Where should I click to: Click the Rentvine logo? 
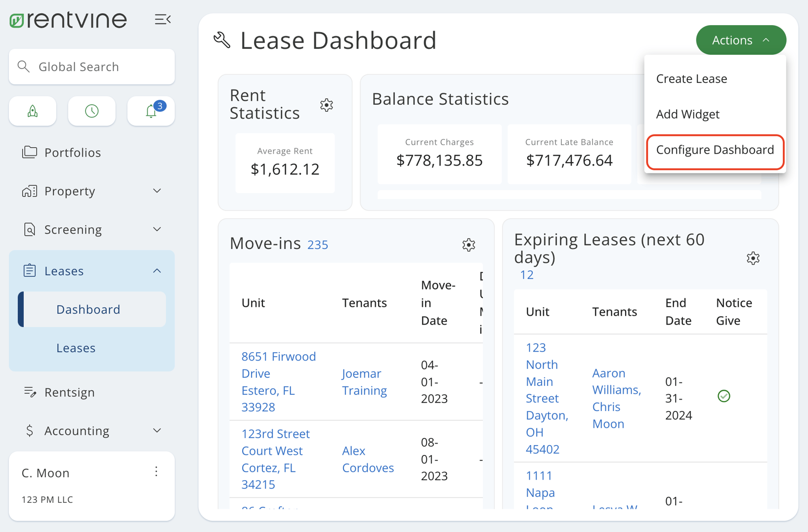pos(68,19)
